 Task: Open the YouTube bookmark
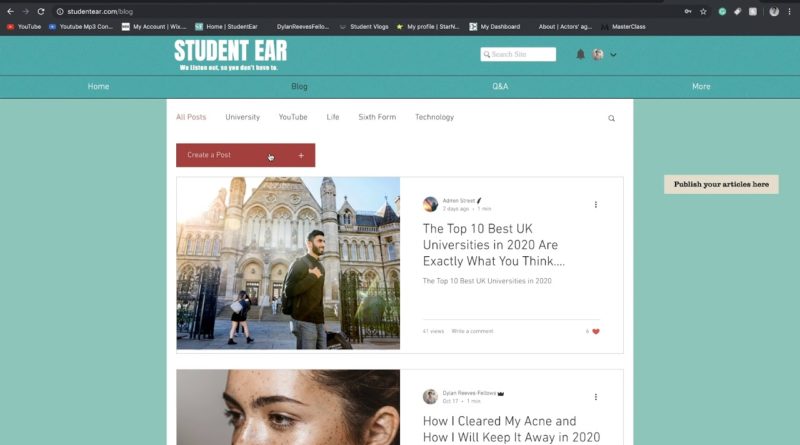point(24,27)
